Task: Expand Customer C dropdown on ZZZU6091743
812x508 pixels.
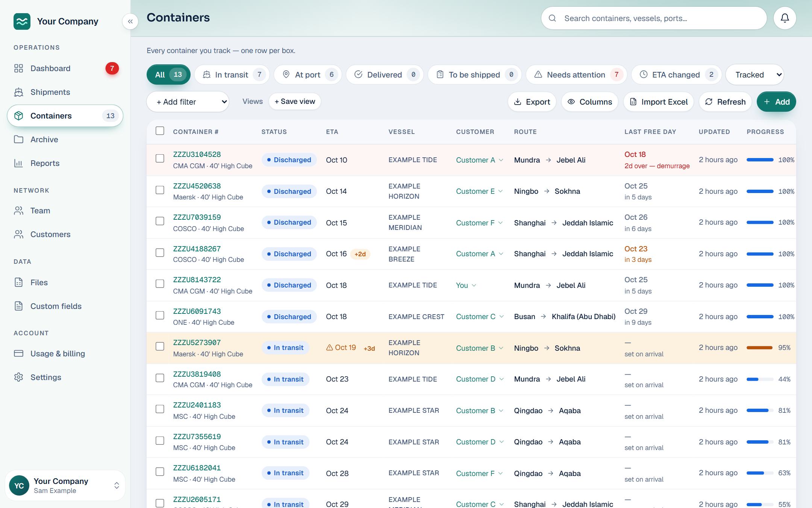Action: click(x=480, y=316)
